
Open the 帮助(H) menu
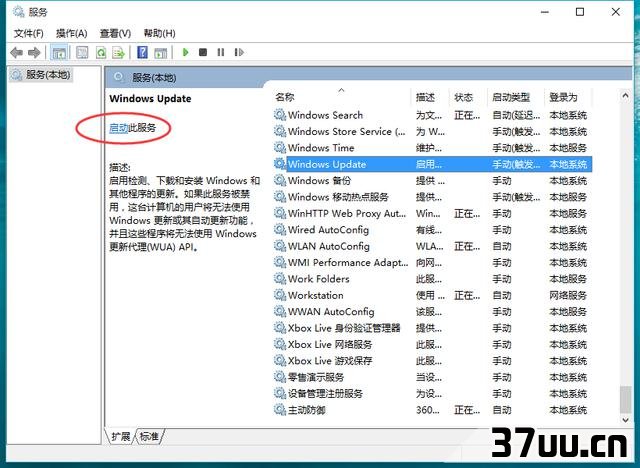coord(160,33)
